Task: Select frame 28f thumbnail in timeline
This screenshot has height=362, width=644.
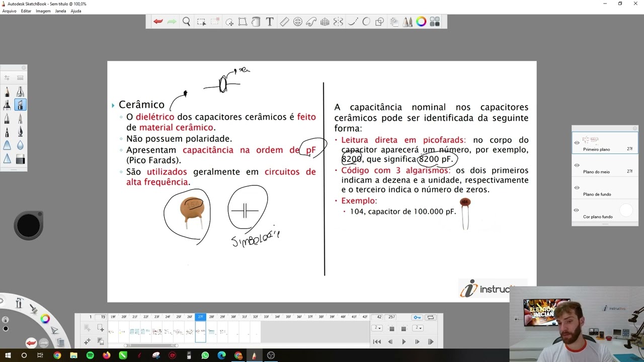Action: click(211, 331)
